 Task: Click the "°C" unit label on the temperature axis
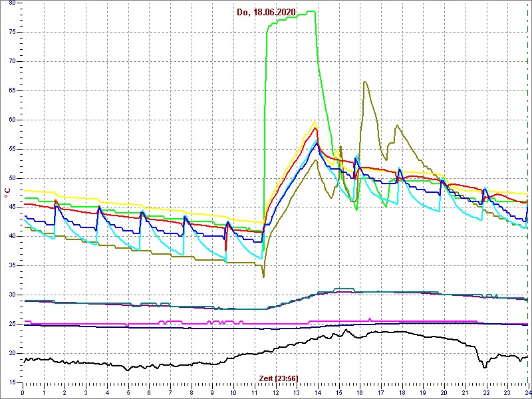[7, 193]
